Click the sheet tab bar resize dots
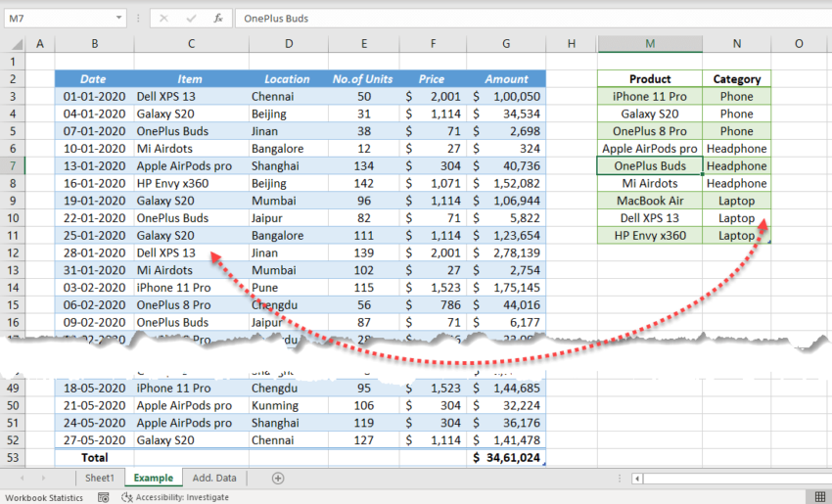832x504 pixels. pyautogui.click(x=619, y=479)
